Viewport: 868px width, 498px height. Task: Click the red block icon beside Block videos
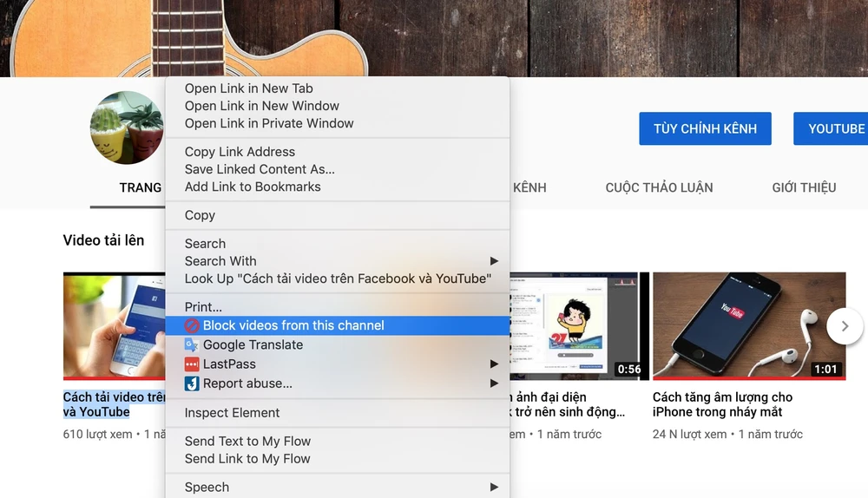[x=192, y=325]
